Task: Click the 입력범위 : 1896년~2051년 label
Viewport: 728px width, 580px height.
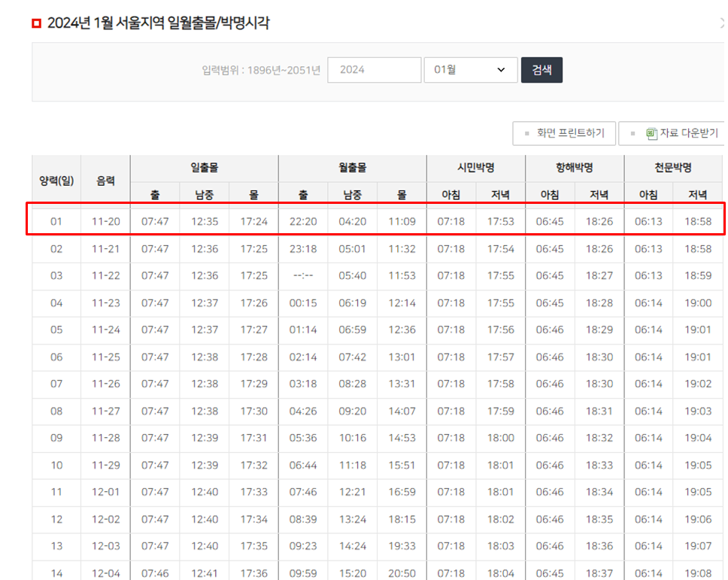Action: click(x=261, y=70)
